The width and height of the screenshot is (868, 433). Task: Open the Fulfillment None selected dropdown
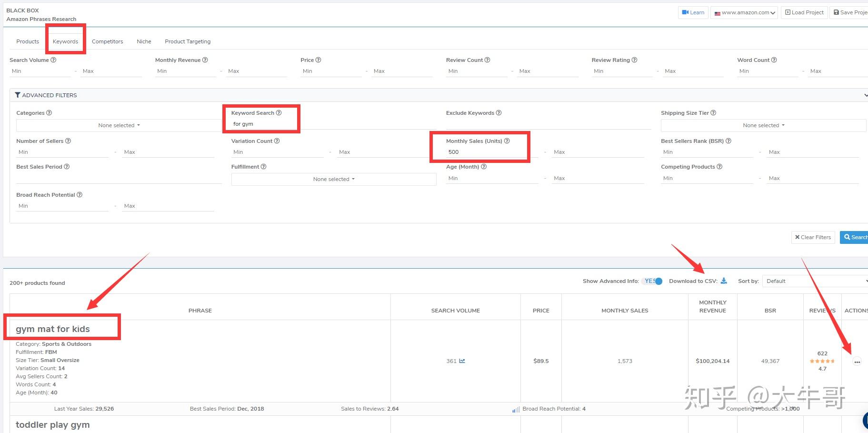334,179
